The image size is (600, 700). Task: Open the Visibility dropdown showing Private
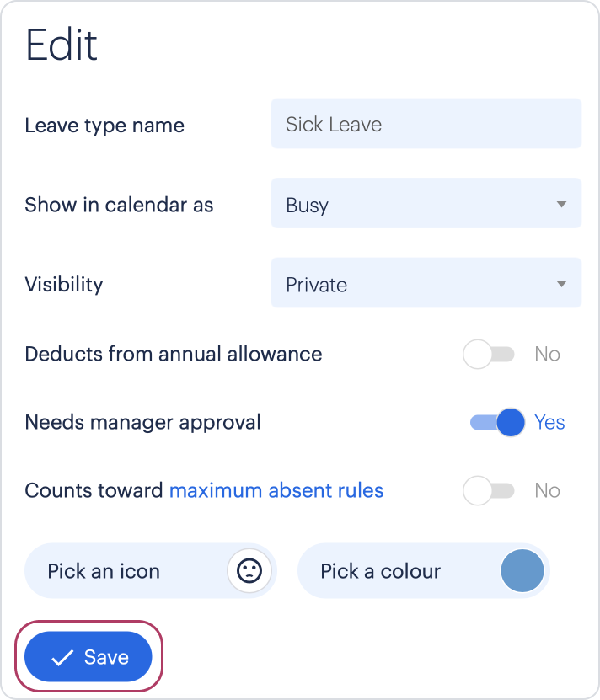pos(426,282)
